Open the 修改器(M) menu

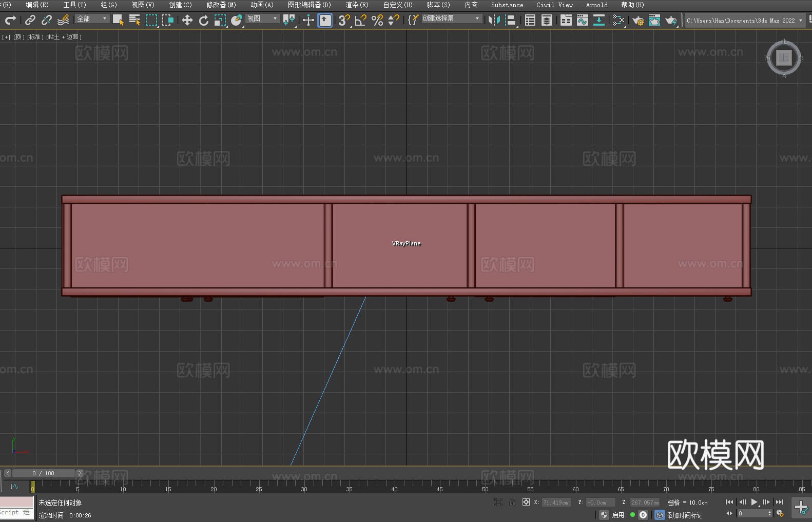(x=221, y=5)
